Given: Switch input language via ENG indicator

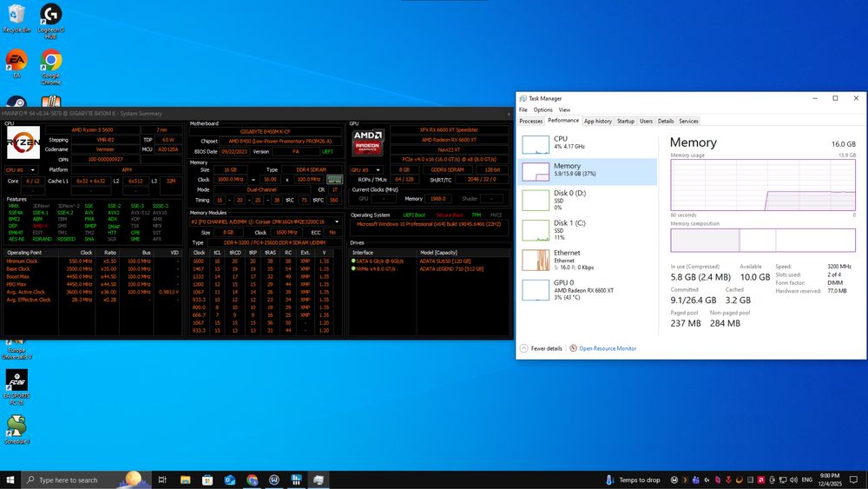Looking at the screenshot, I should click(x=807, y=479).
